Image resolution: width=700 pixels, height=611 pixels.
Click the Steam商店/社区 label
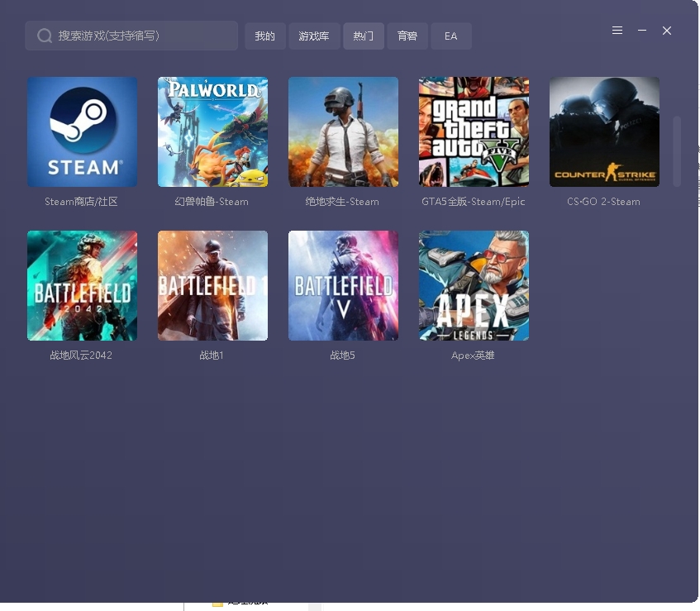click(x=81, y=202)
